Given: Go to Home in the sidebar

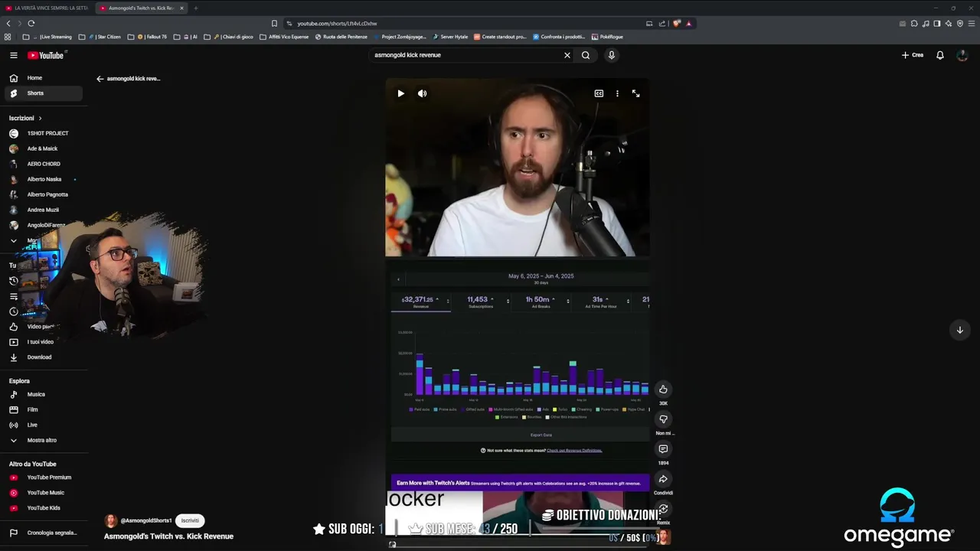Looking at the screenshot, I should coord(43,78).
